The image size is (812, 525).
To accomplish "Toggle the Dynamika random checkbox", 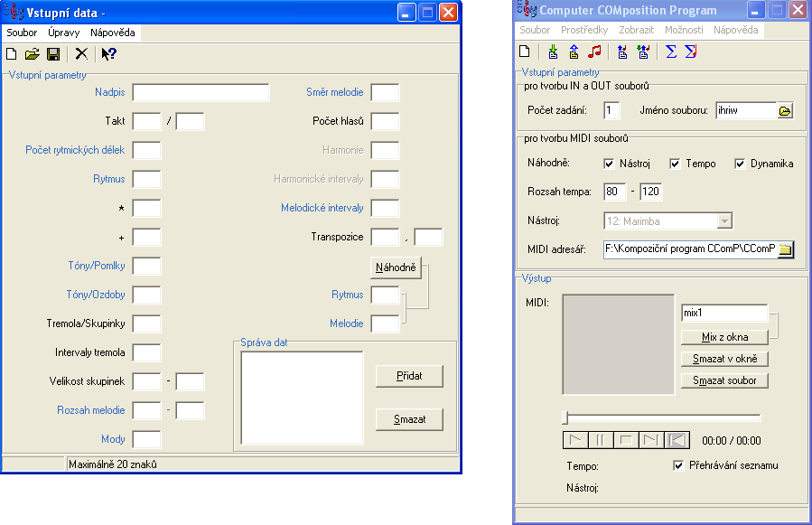I will tap(740, 164).
